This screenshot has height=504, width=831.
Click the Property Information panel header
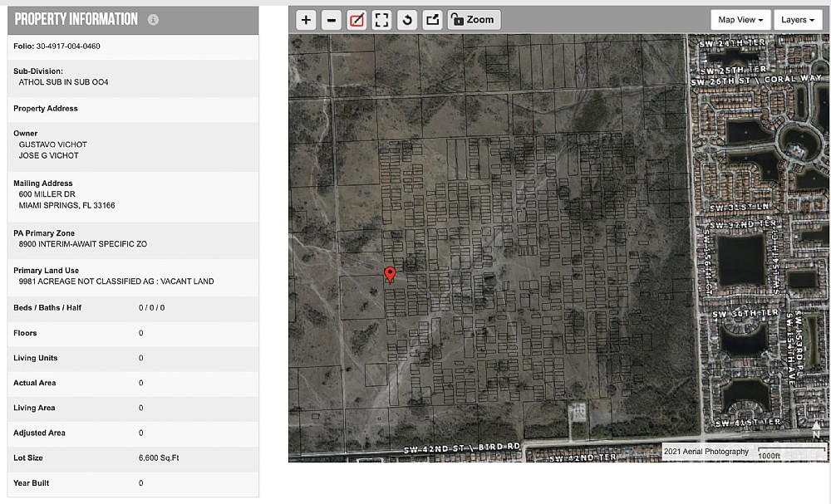(76, 19)
